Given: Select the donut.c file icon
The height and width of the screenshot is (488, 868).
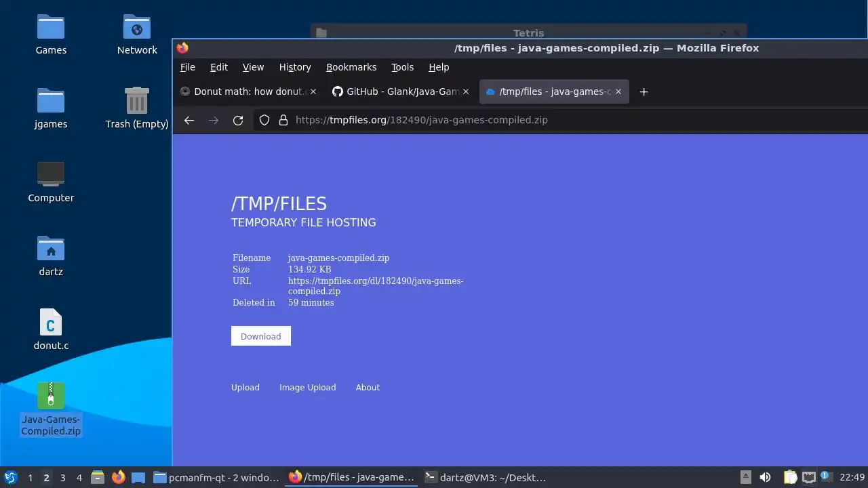Looking at the screenshot, I should (51, 329).
